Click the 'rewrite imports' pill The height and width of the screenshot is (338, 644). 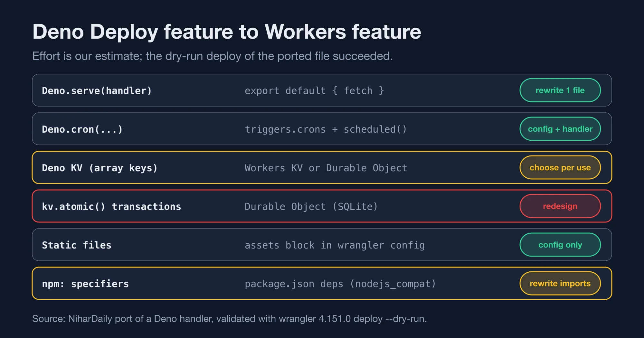coord(560,283)
